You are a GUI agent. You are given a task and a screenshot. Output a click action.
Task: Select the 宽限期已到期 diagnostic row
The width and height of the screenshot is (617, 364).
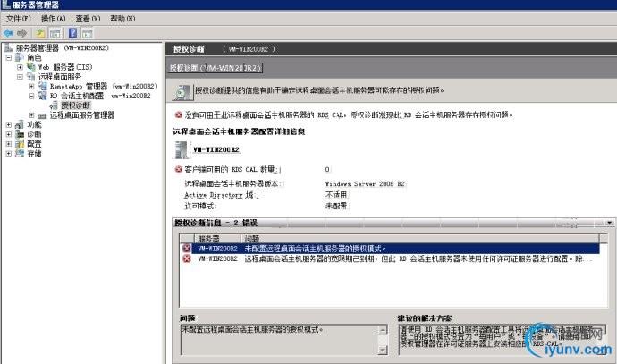tap(390, 258)
